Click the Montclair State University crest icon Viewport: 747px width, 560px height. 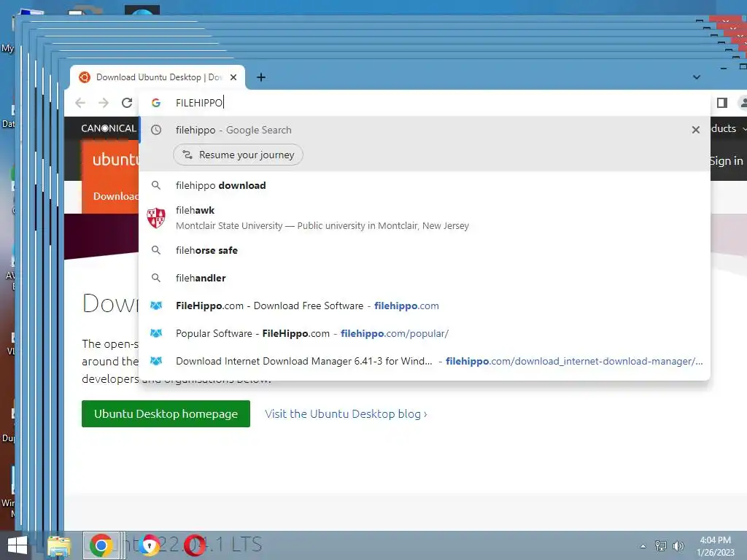tap(156, 218)
